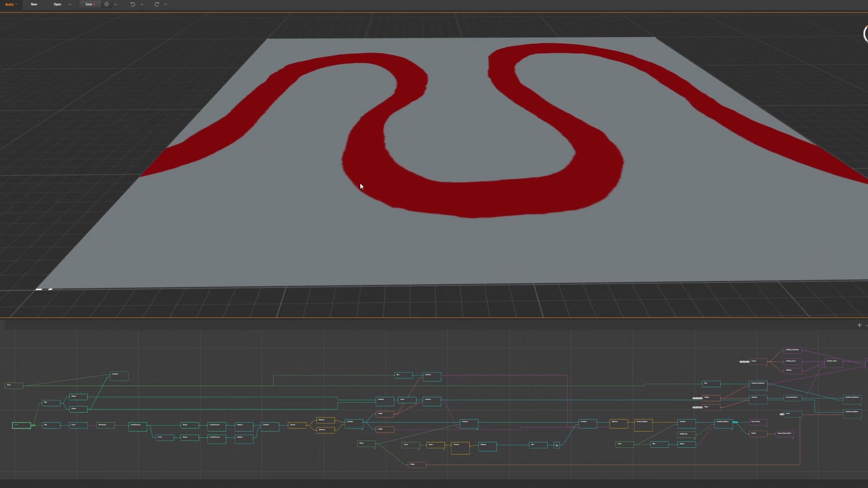The height and width of the screenshot is (488, 868).
Task: Expand the undo history chevron
Action: (141, 4)
